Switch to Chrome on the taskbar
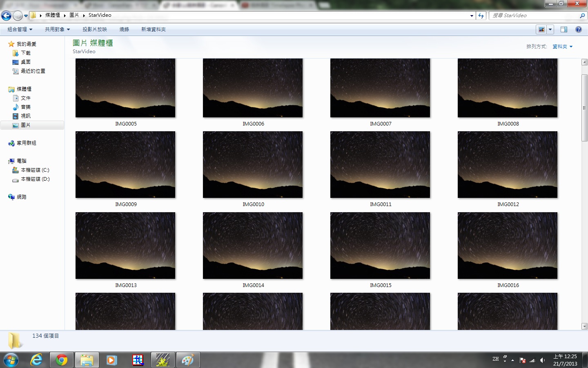Viewport: 588px width, 368px height. pos(62,360)
